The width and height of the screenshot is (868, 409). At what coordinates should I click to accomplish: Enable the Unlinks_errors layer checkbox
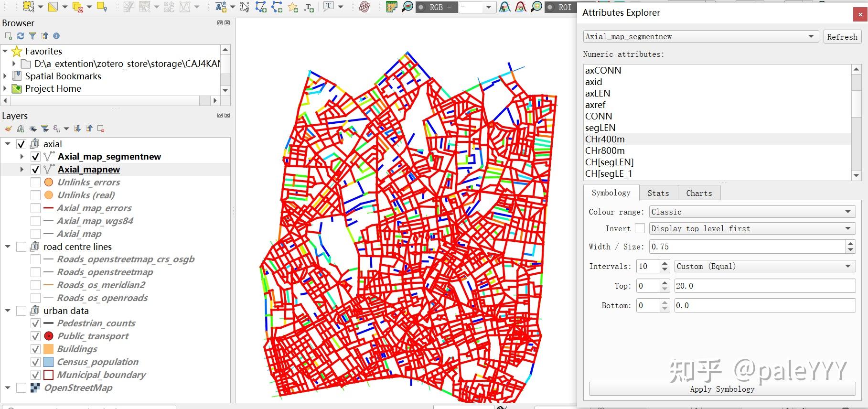(35, 183)
